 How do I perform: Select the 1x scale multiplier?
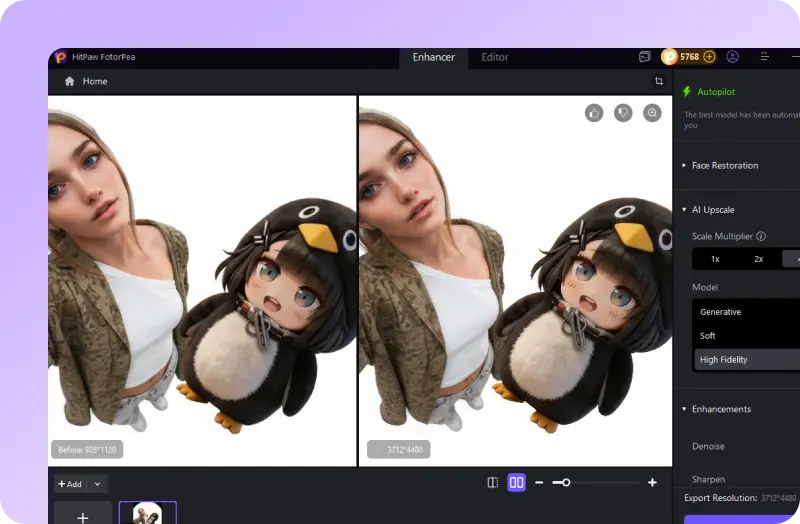(715, 259)
